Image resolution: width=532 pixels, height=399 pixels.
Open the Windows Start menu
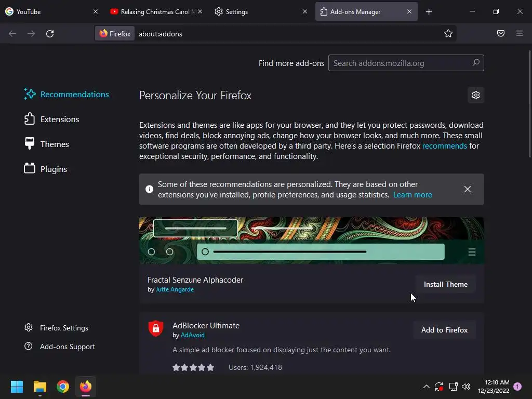click(x=17, y=387)
